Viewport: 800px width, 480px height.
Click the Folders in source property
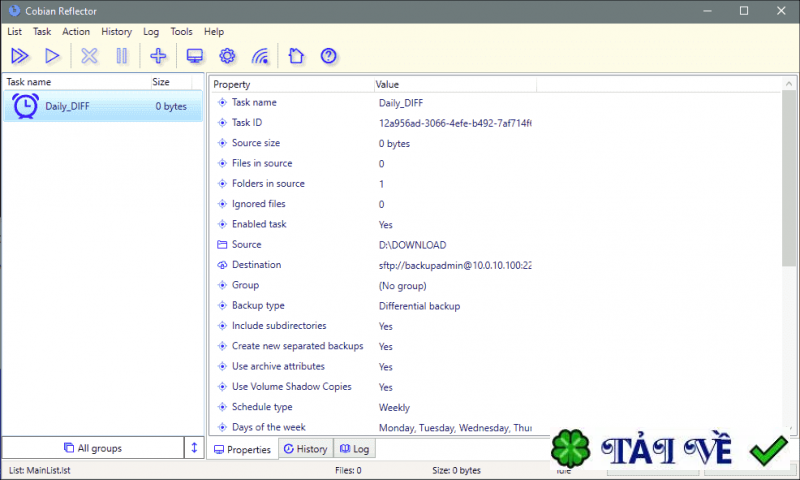[x=268, y=184]
